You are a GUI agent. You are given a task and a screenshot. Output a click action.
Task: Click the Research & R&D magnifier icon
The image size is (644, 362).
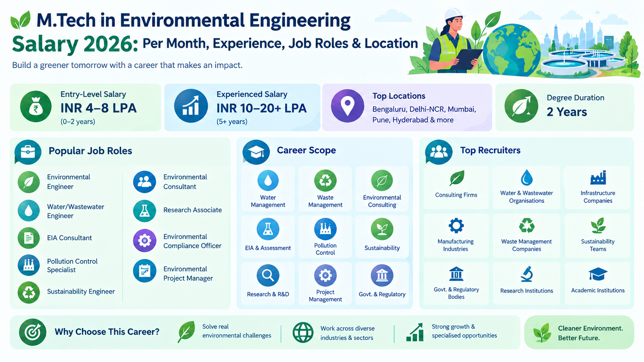pyautogui.click(x=268, y=275)
